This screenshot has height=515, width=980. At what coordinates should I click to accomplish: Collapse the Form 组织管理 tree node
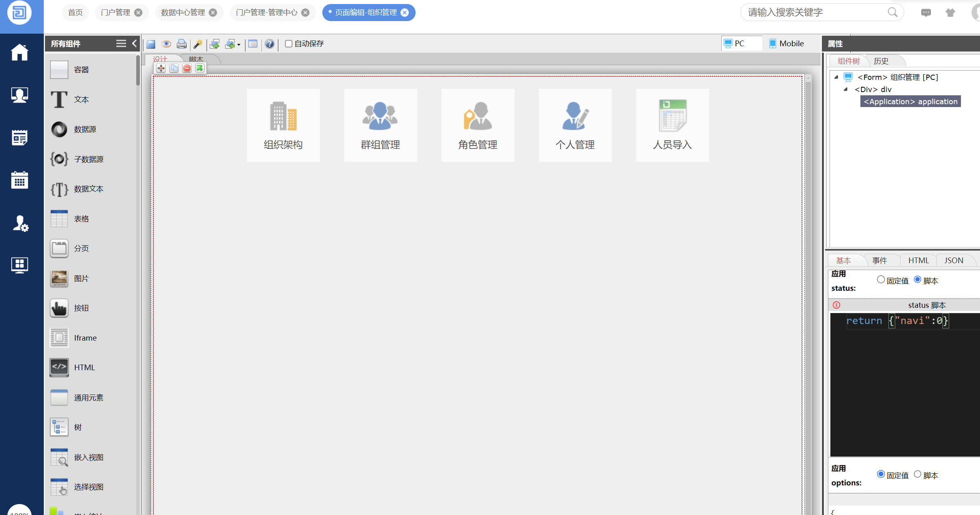tap(836, 77)
